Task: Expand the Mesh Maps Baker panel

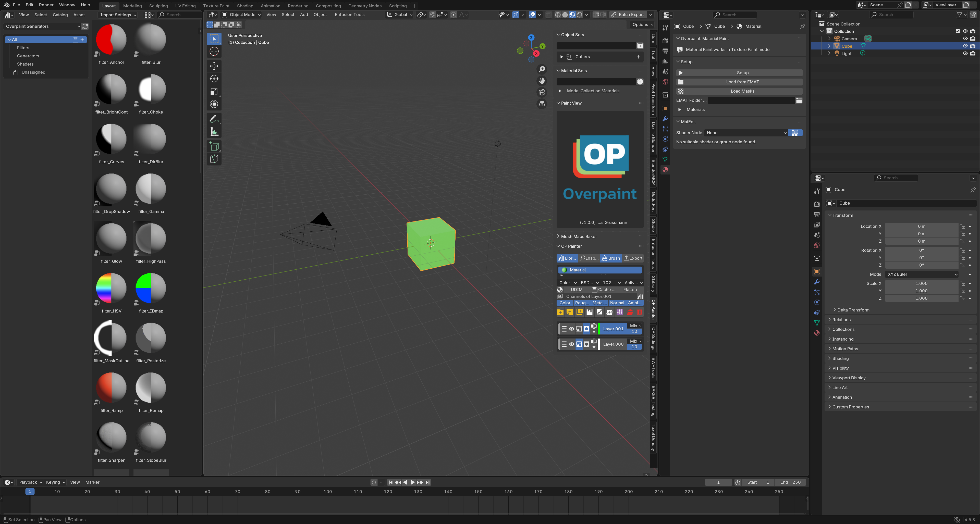Action: click(579, 236)
